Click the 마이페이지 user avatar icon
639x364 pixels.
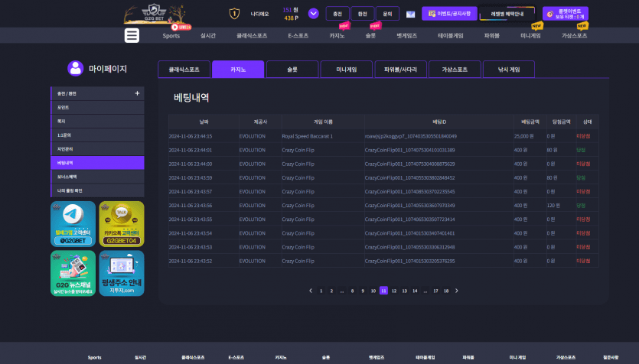tap(75, 69)
